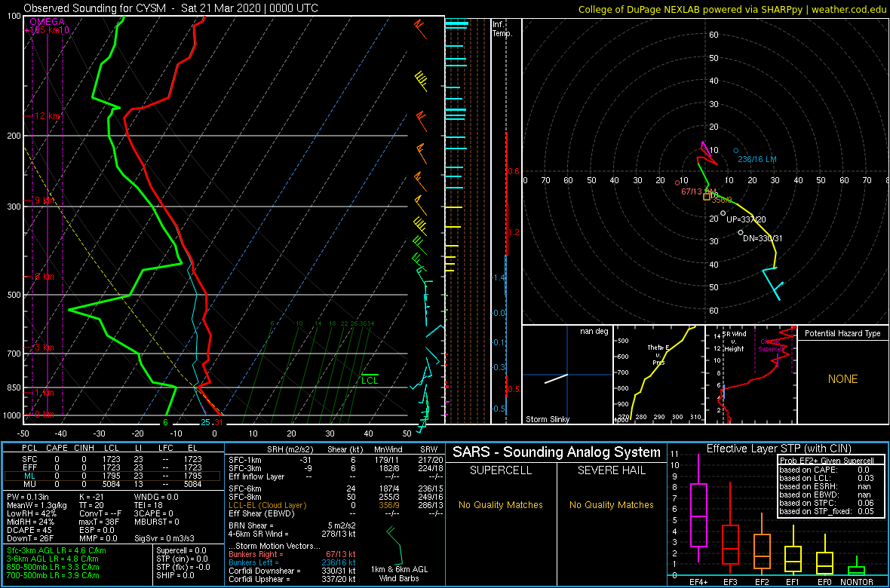Click the Theta-E v. Pres inset plot

(658, 374)
